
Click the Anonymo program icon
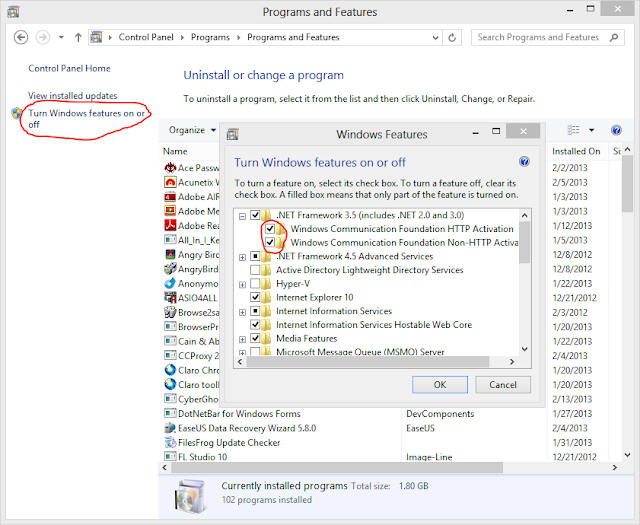point(170,283)
